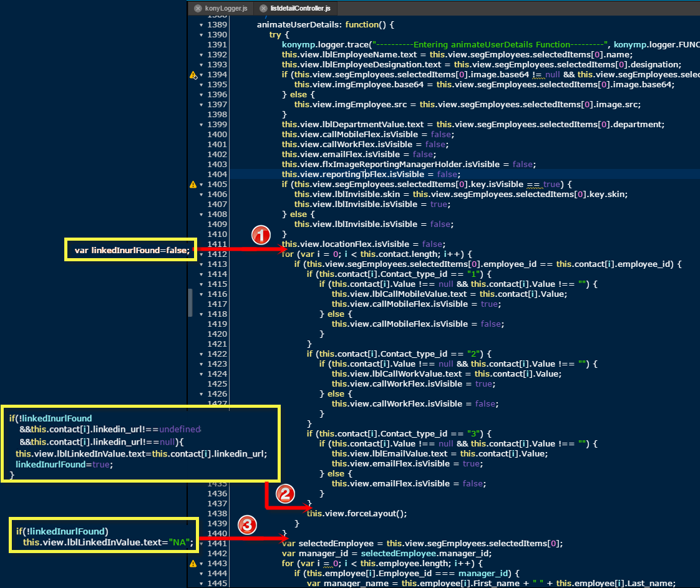Click warning icon on line 1405
700x588 pixels.
click(x=193, y=185)
